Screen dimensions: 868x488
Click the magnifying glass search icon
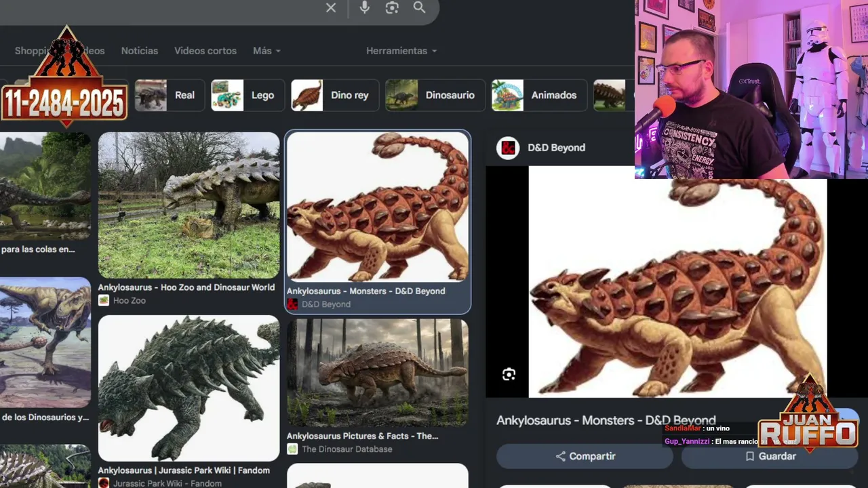tap(419, 7)
